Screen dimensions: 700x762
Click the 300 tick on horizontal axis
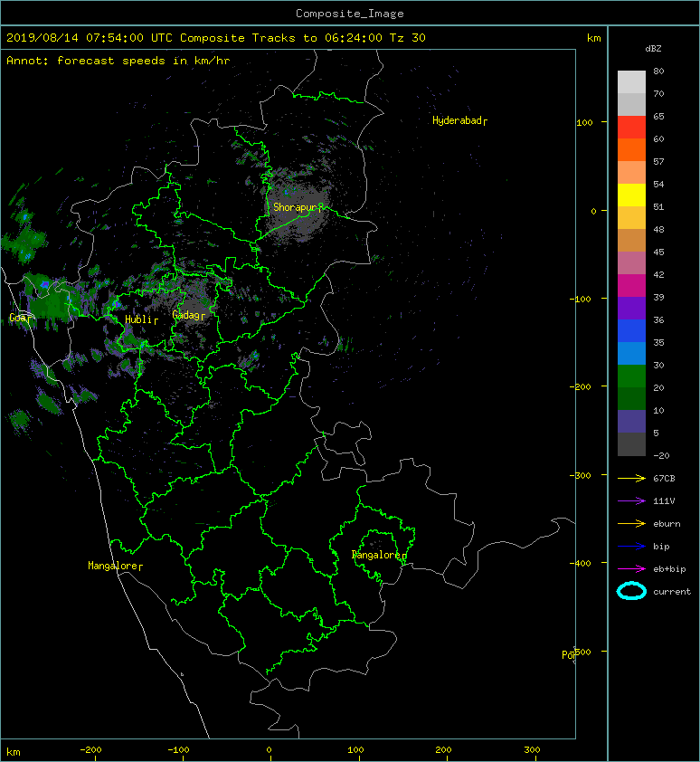532,750
